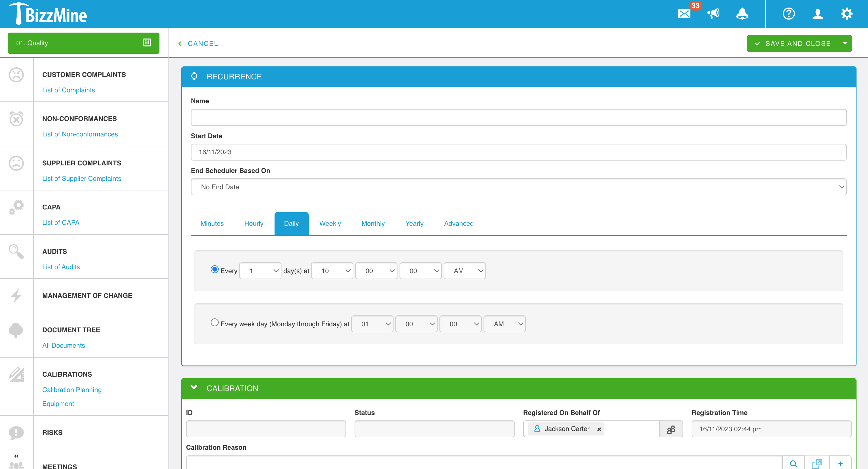
Task: Open the mail inbox icon with 33 badge
Action: 684,14
